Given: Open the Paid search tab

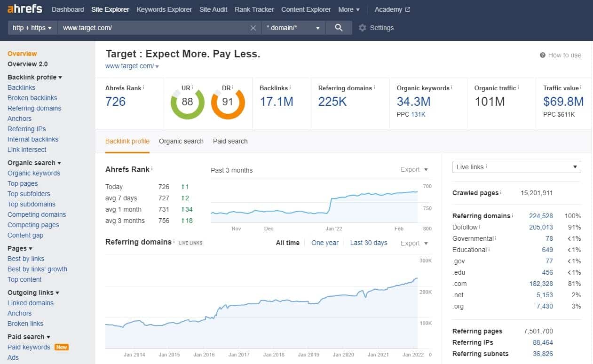Looking at the screenshot, I should [x=230, y=141].
